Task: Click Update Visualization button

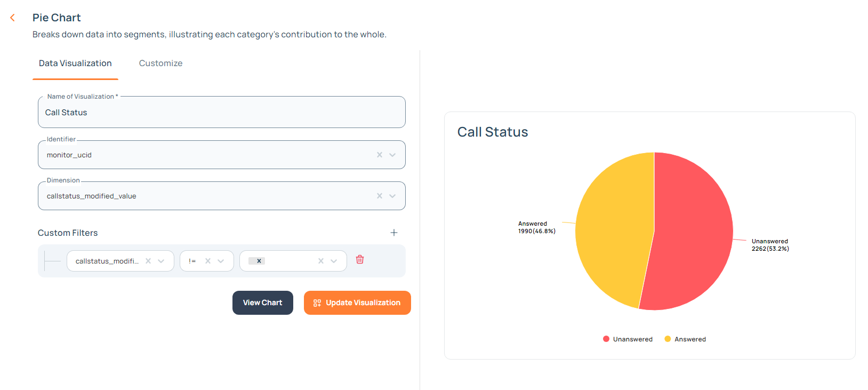Action: 357,303
